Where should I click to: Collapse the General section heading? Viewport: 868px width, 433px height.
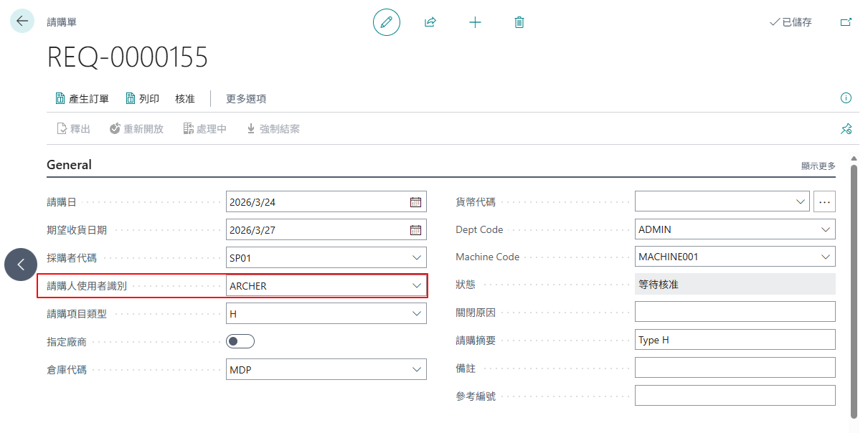tap(69, 165)
